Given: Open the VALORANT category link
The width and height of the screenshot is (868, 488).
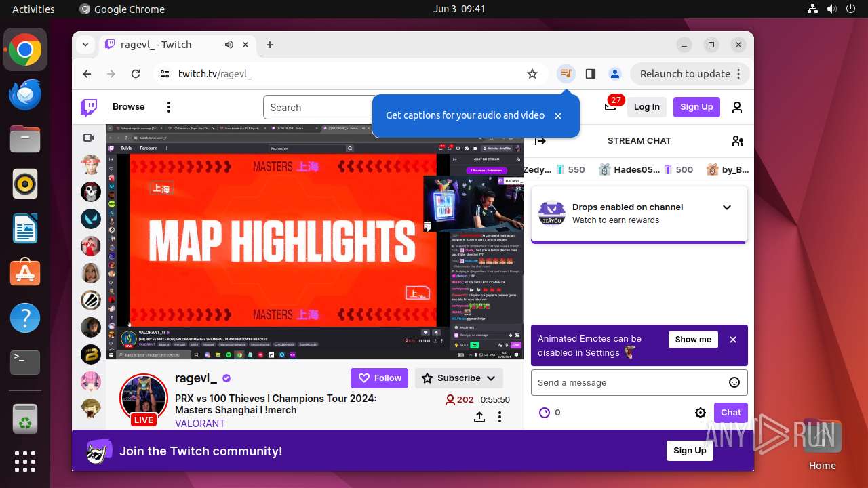Looking at the screenshot, I should pos(200,423).
